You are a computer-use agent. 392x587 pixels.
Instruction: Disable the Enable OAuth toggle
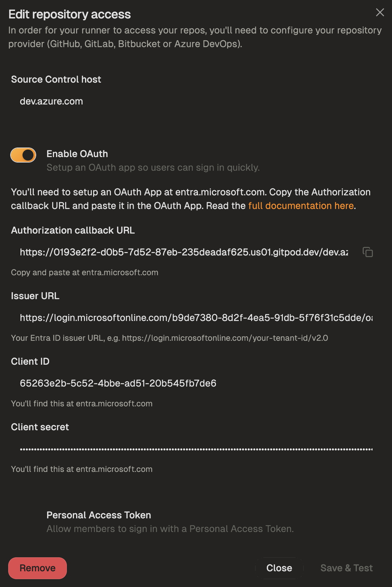pyautogui.click(x=23, y=155)
